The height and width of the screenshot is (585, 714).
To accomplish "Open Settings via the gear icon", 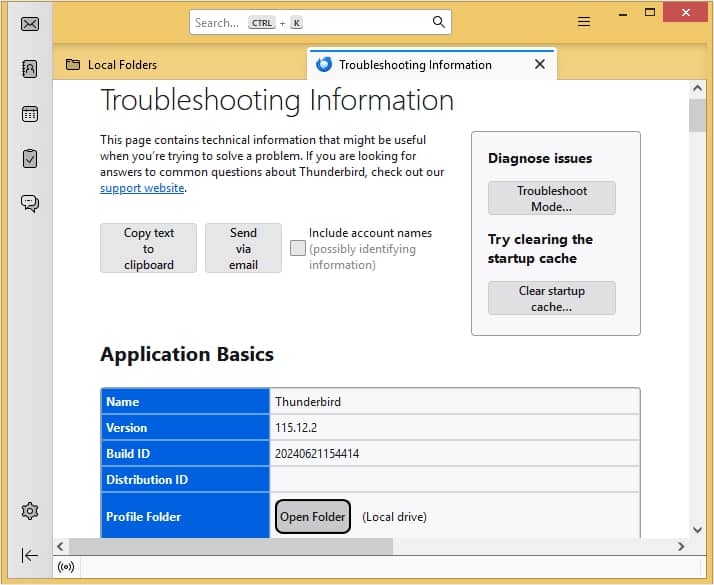I will (30, 511).
